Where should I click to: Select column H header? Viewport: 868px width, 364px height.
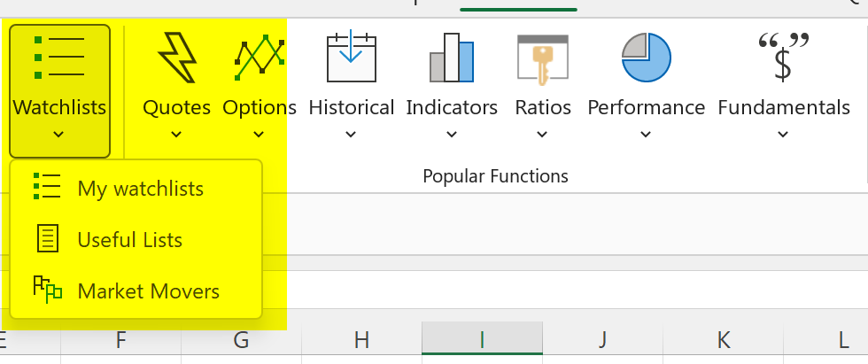(361, 340)
